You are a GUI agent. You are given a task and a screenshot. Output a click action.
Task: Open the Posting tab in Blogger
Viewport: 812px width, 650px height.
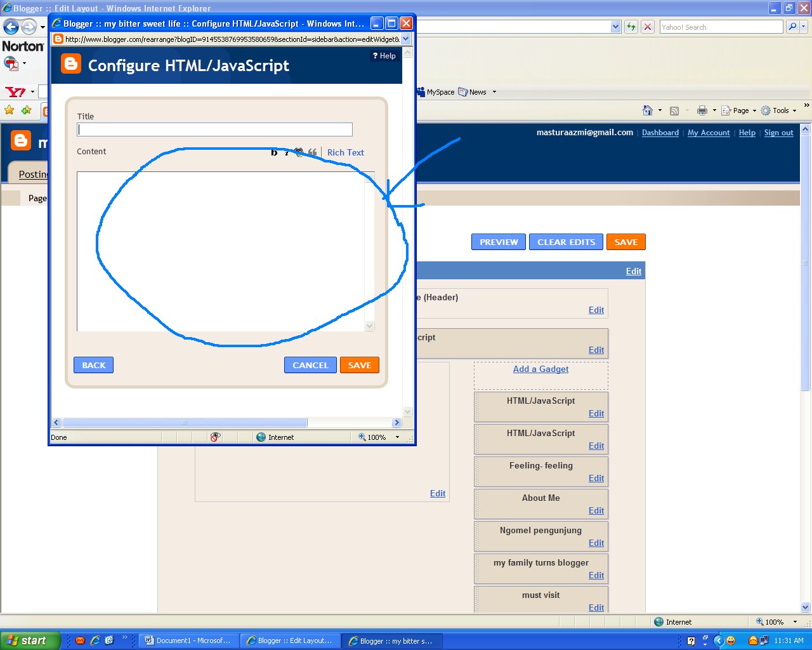(33, 174)
